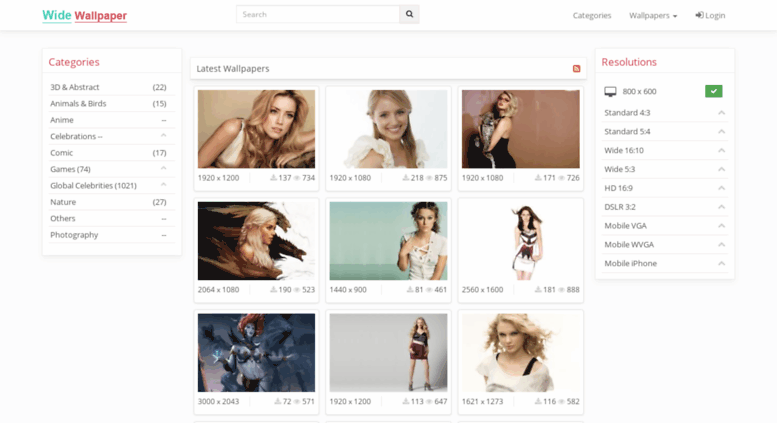Open the 3000 x 2043 fantasy wallpaper
This screenshot has height=423, width=777.
[x=256, y=353]
